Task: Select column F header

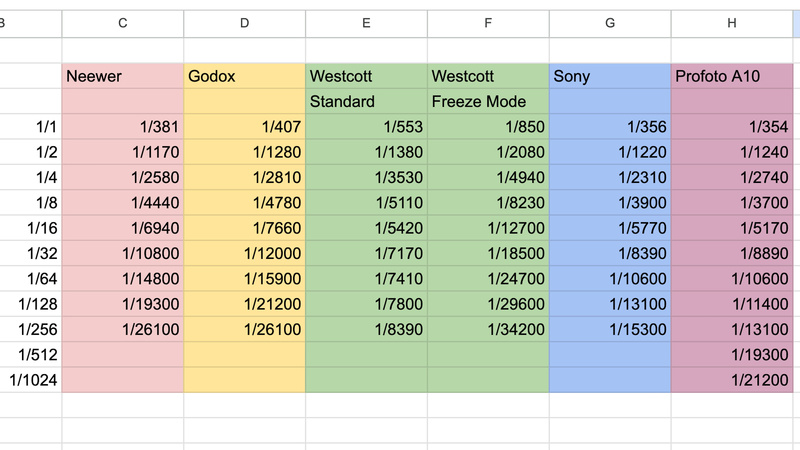Action: (488, 23)
